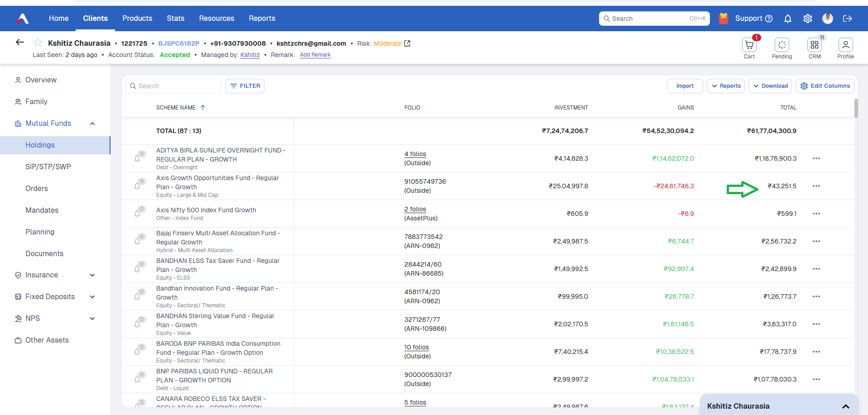Sort by Scheme Name column arrow
The image size is (868, 415).
point(203,108)
